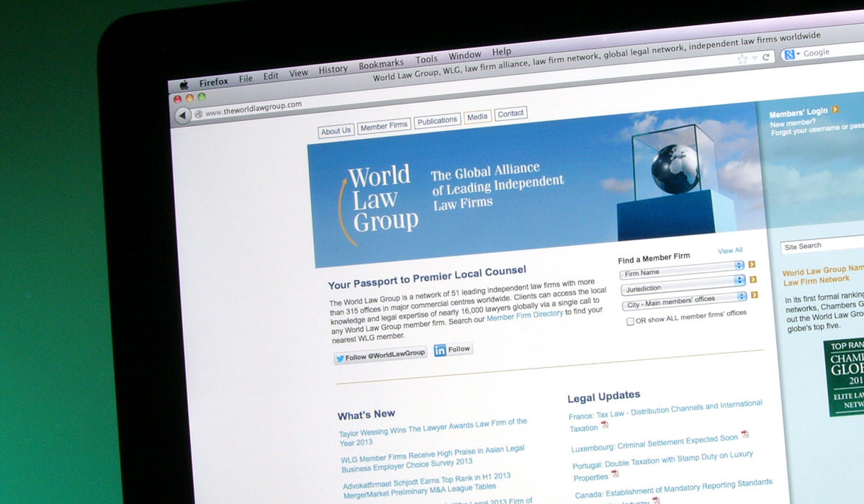Open the History menu
Image resolution: width=864 pixels, height=504 pixels.
(x=333, y=69)
